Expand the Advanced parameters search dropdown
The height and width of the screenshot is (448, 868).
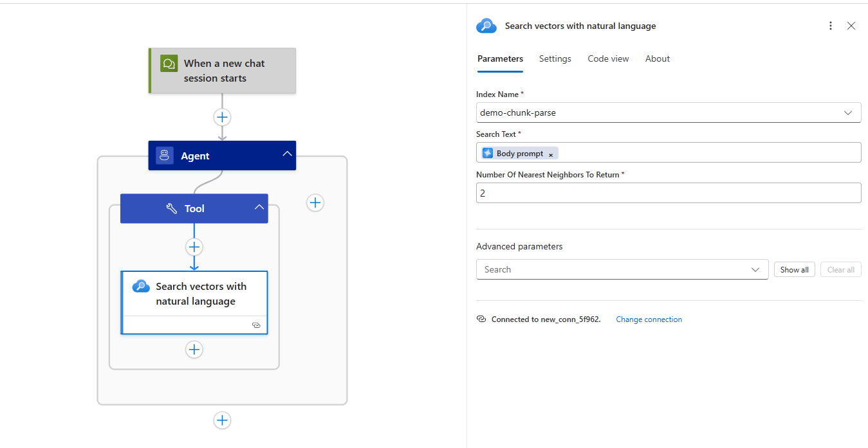click(x=755, y=269)
